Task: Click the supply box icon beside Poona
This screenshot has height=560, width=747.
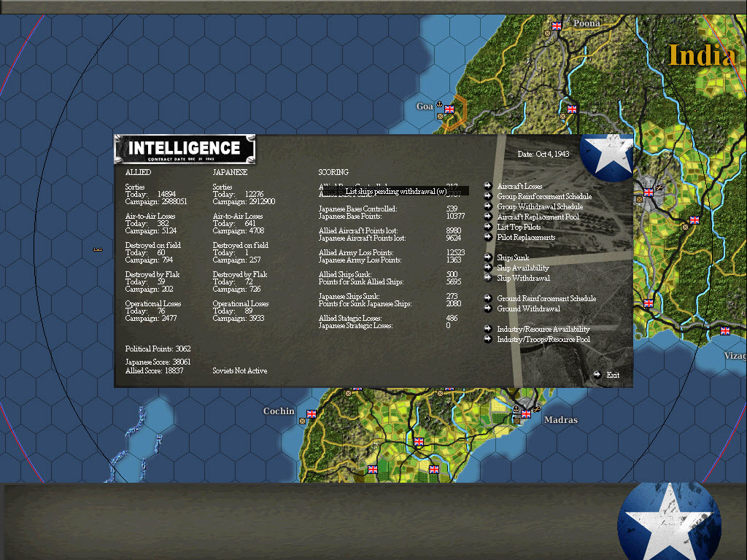Action: coord(547,34)
